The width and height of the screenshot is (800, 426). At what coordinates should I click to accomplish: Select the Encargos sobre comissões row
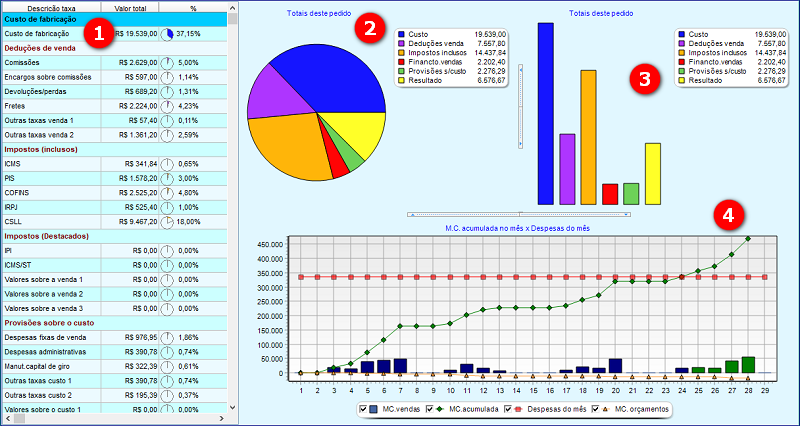click(x=114, y=77)
